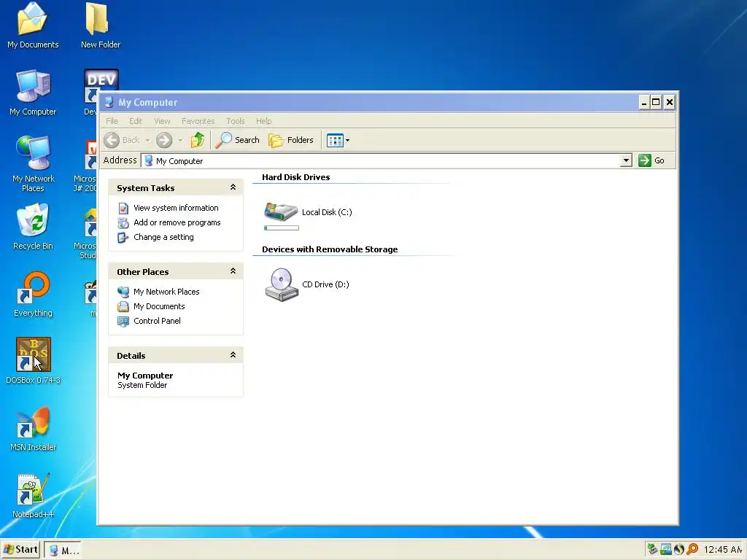Collapse the Other Places panel
747x560 pixels.
pyautogui.click(x=233, y=271)
